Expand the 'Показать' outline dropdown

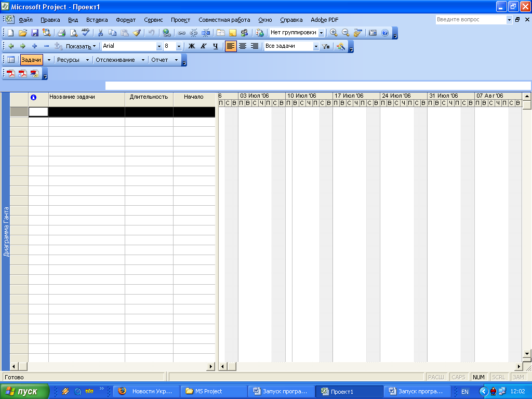click(81, 46)
